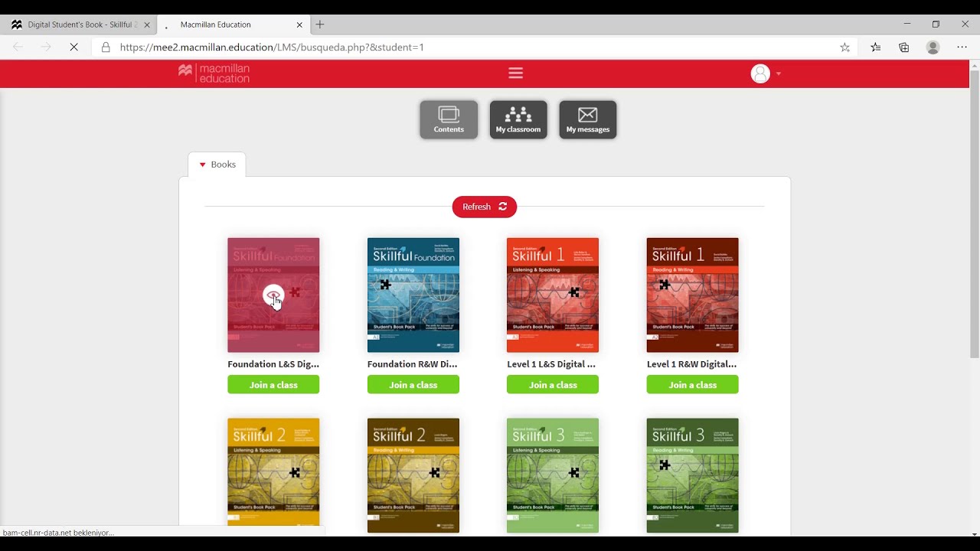Click scrollbar down arrow
980x551 pixels.
point(974,534)
